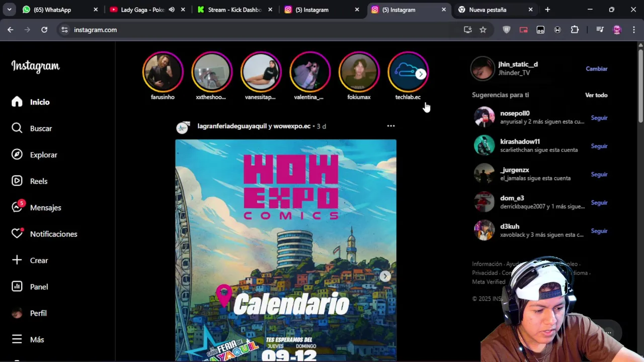The image size is (644, 362).
Task: Mute the Lady Gaga tab audio icon
Action: [172, 10]
